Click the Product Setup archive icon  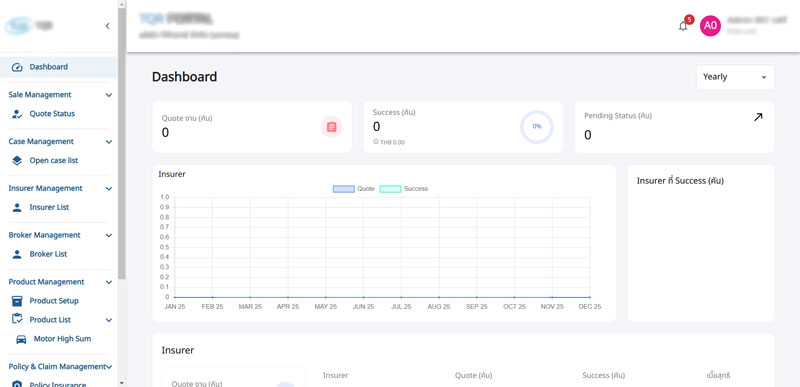click(x=17, y=301)
